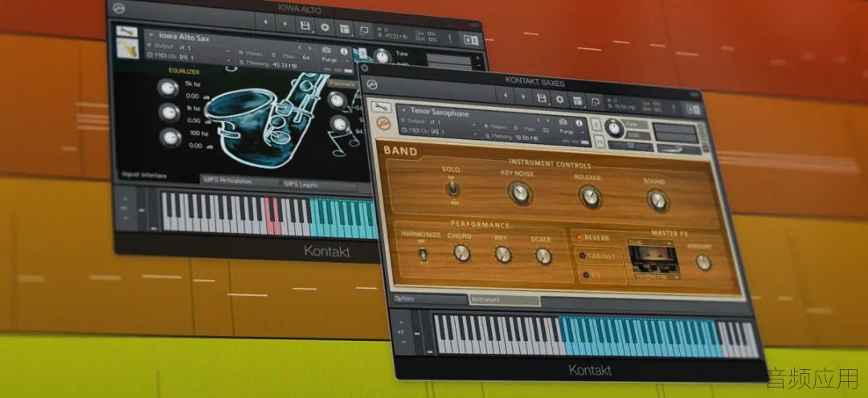
Task: Click the SCALE knob in Performance section
Action: coord(543,256)
